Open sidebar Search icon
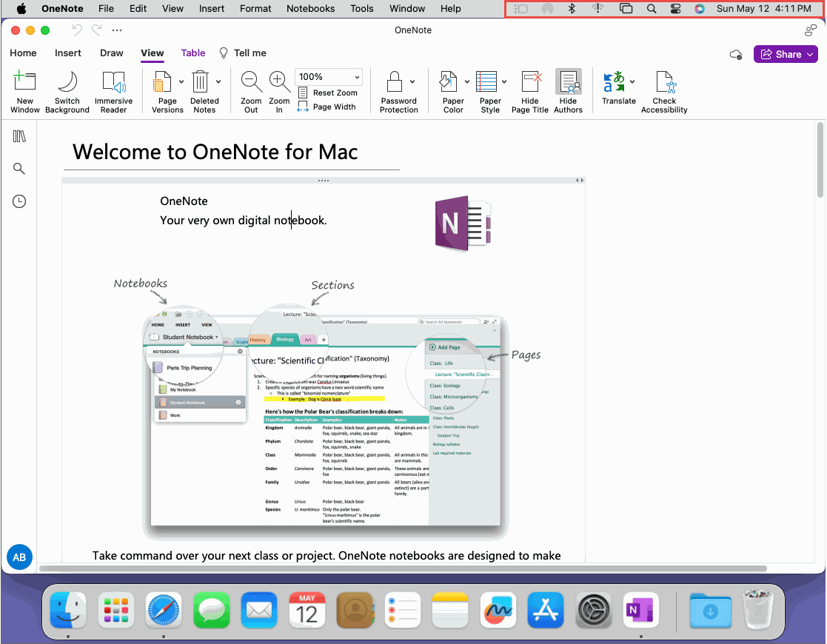Image resolution: width=827 pixels, height=644 pixels. [x=19, y=169]
